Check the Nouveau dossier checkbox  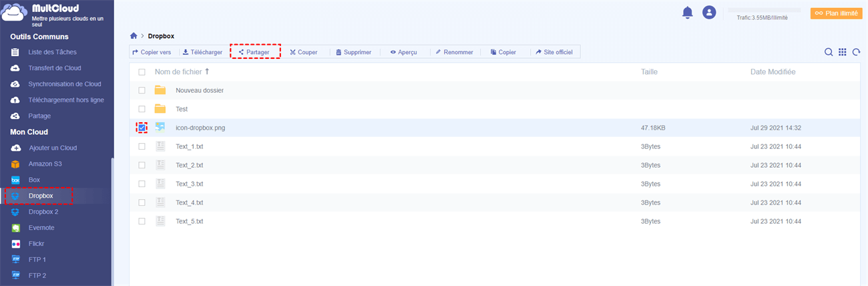click(142, 90)
